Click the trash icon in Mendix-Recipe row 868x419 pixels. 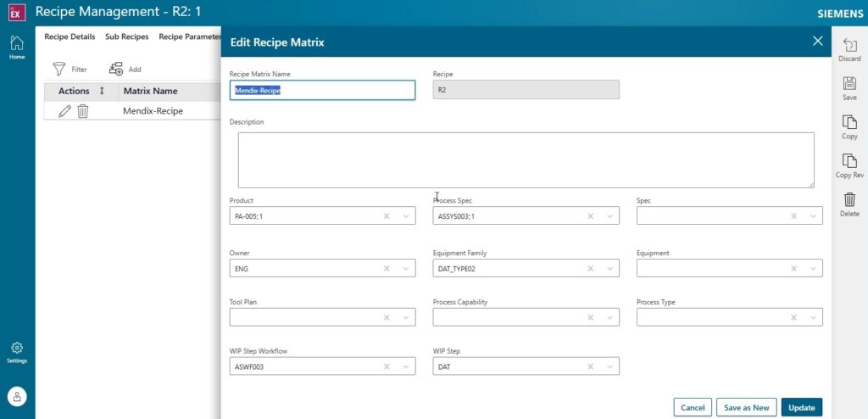point(83,111)
